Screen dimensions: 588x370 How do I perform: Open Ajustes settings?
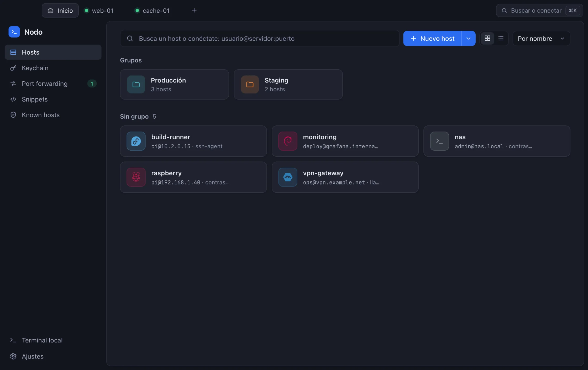(53, 356)
